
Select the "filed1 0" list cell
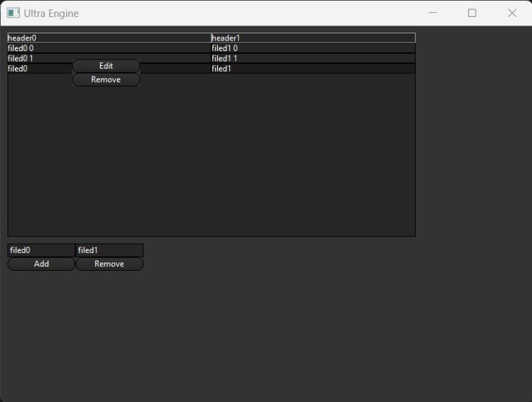(x=313, y=48)
